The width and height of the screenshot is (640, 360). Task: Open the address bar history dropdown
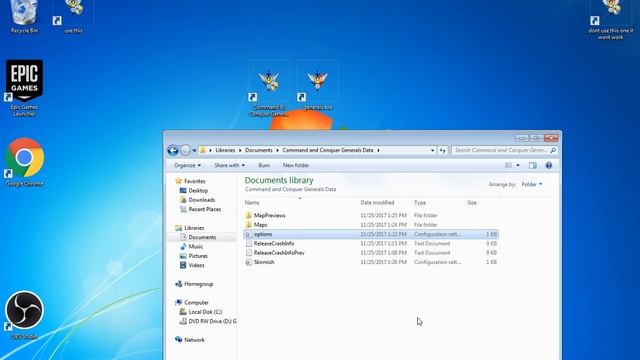click(x=432, y=150)
